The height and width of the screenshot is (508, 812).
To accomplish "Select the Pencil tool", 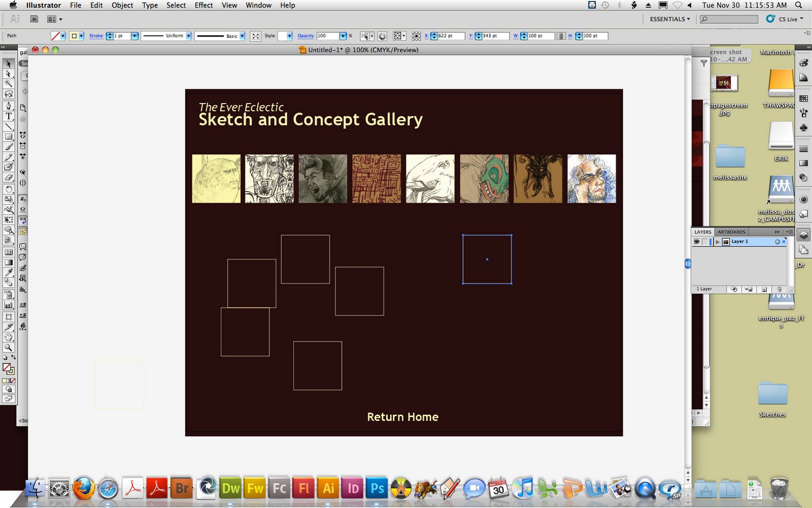I will point(9,157).
